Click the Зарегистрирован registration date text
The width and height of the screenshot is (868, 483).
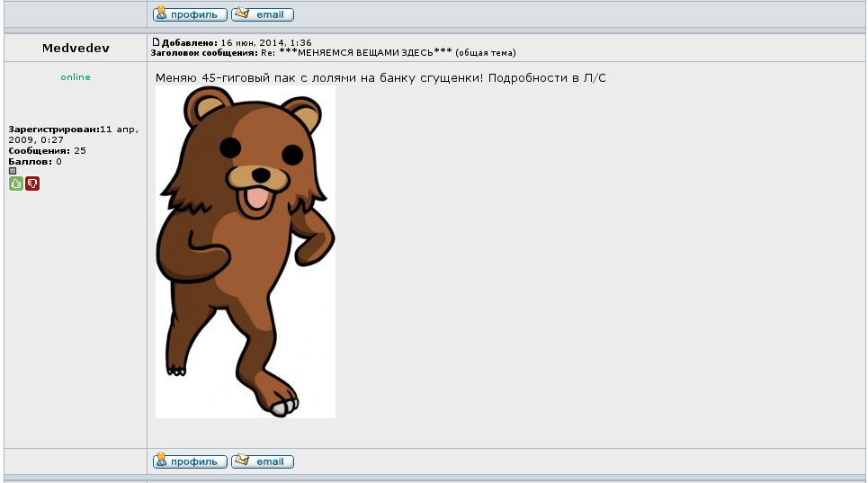pyautogui.click(x=73, y=134)
